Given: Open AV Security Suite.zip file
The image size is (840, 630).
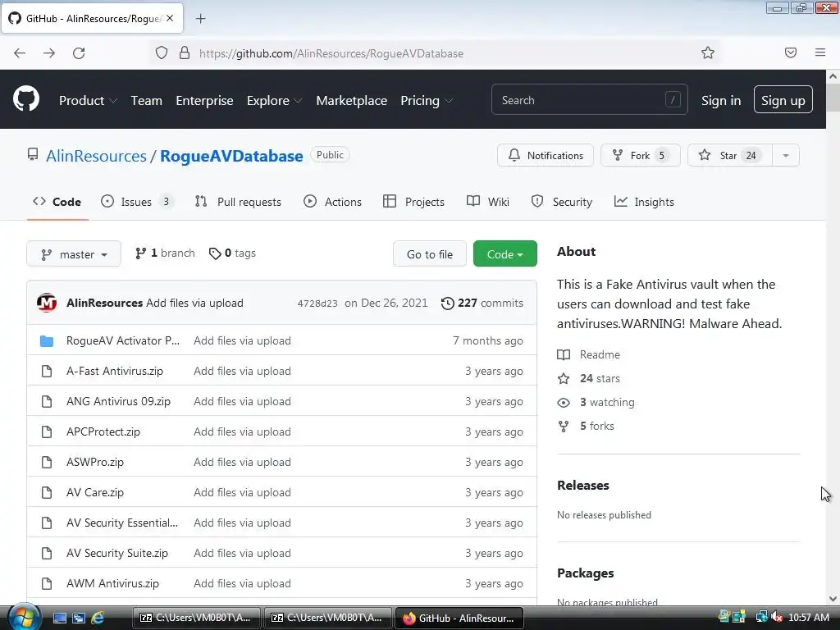Looking at the screenshot, I should pyautogui.click(x=116, y=553).
